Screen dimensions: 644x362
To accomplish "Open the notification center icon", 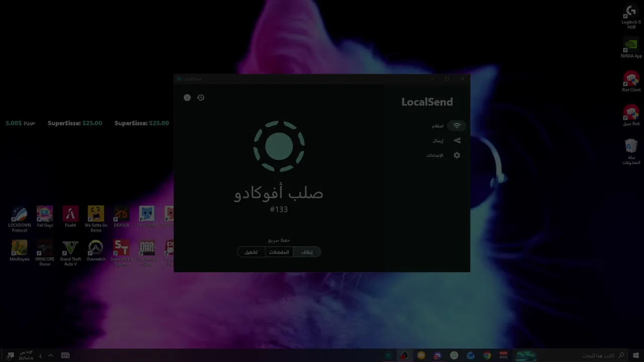I will coord(10,355).
